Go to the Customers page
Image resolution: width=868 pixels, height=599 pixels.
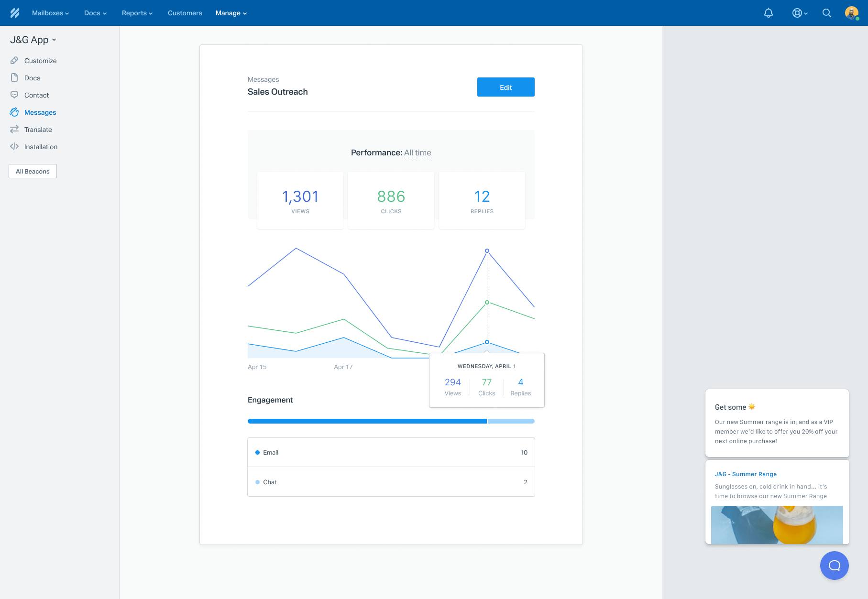pyautogui.click(x=185, y=13)
